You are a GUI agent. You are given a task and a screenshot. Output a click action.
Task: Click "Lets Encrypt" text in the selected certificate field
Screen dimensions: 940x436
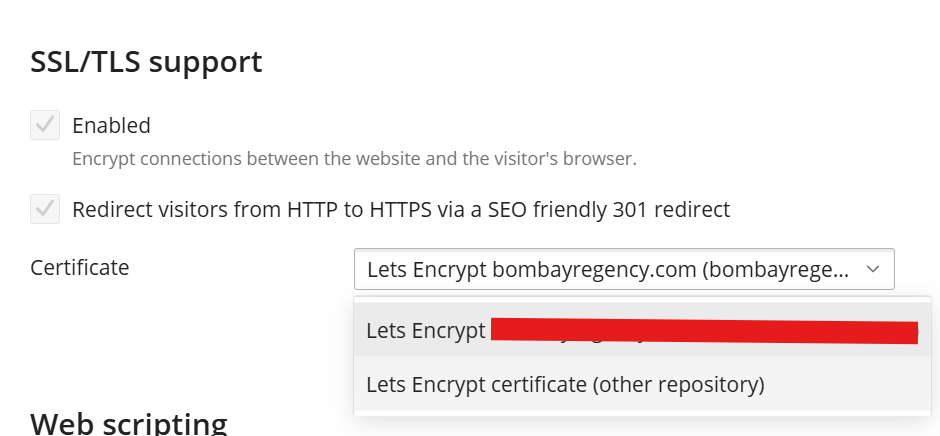(x=426, y=269)
